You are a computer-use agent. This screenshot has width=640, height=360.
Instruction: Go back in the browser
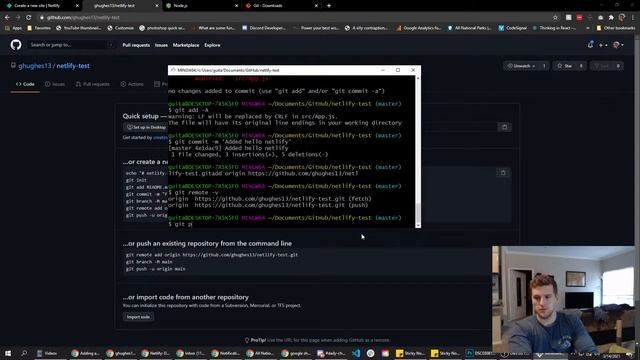tap(7, 18)
